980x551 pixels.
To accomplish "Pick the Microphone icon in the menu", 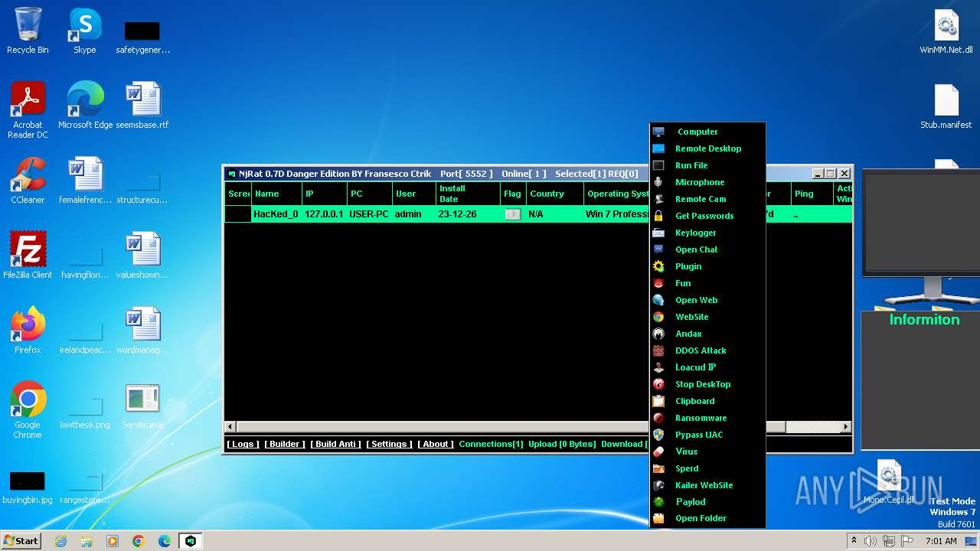I will 658,182.
